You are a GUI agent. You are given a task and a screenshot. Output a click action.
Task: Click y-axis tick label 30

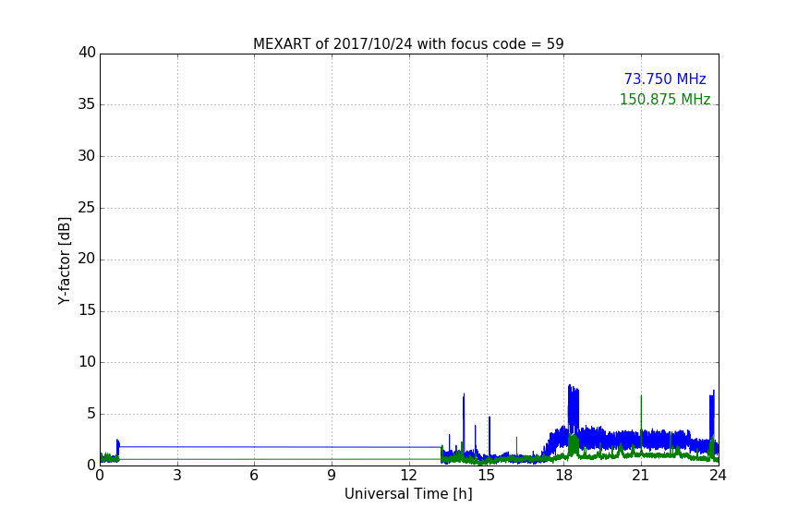coord(87,156)
